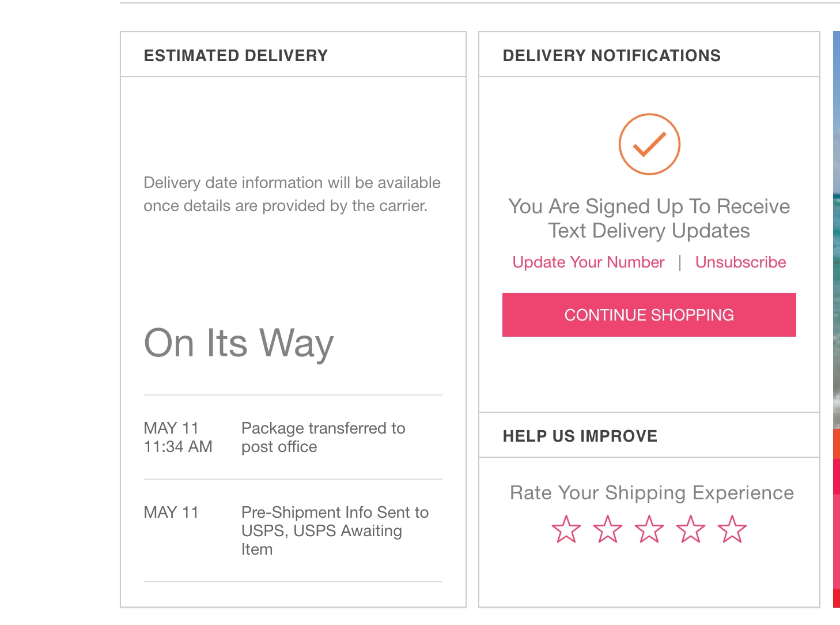
Task: Choose the fourth rating star
Action: [x=691, y=529]
